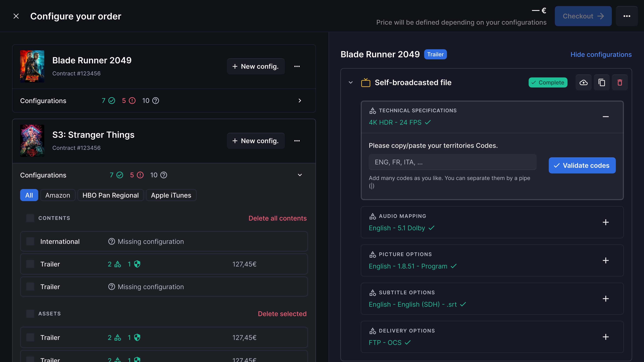Check the Contents Trailer 127,45€ checkbox
The image size is (644, 362).
coord(30,264)
